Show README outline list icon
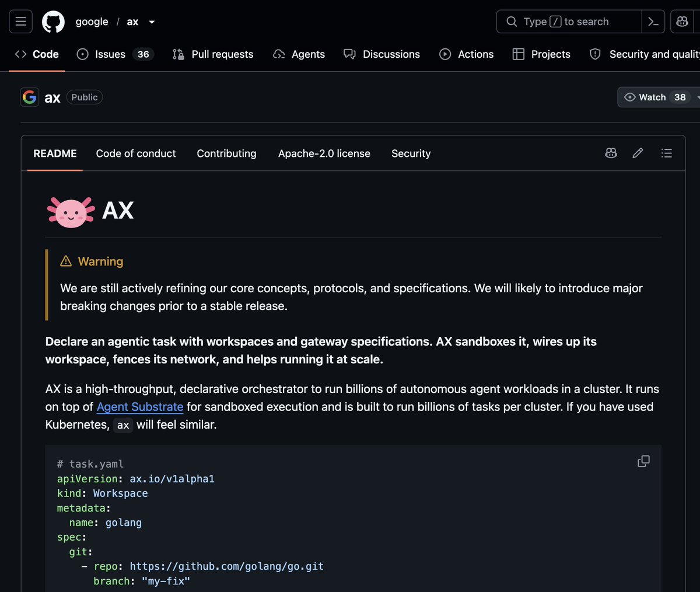 666,153
